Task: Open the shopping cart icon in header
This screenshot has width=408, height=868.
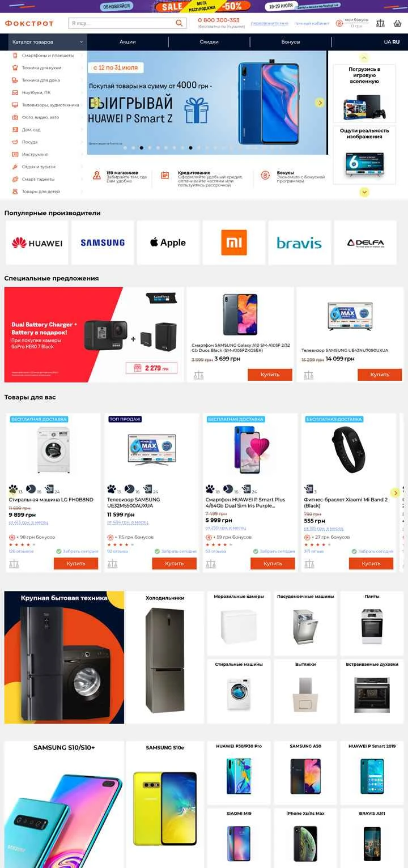Action: [397, 24]
